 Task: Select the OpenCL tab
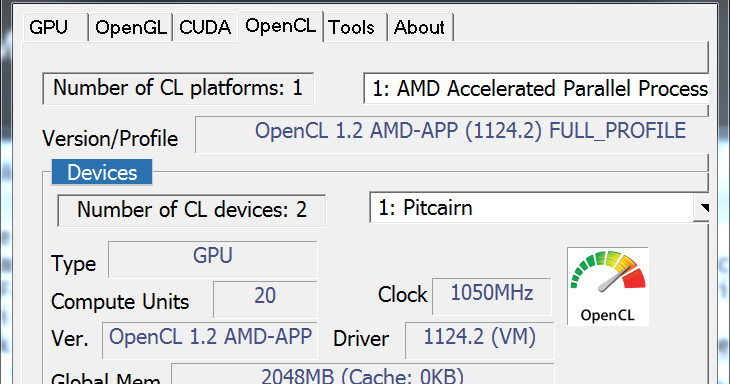coord(280,26)
